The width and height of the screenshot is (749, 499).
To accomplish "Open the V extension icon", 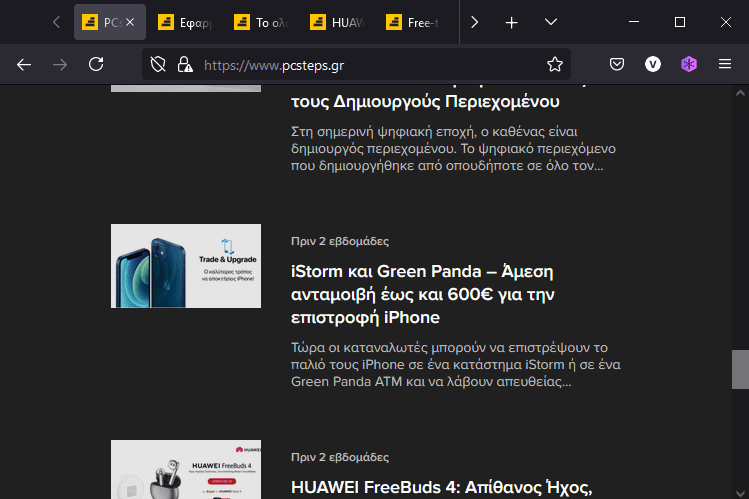I will [x=653, y=64].
